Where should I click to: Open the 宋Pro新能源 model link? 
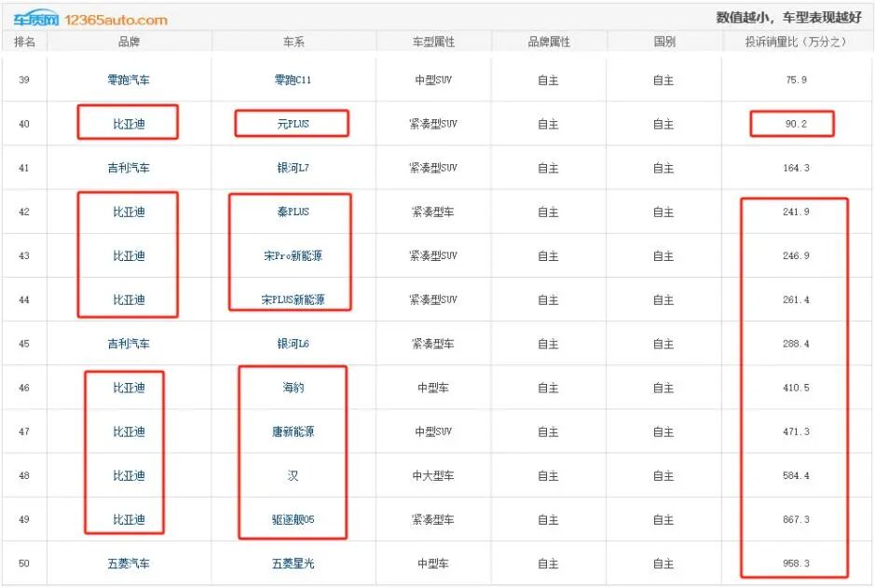(x=293, y=256)
